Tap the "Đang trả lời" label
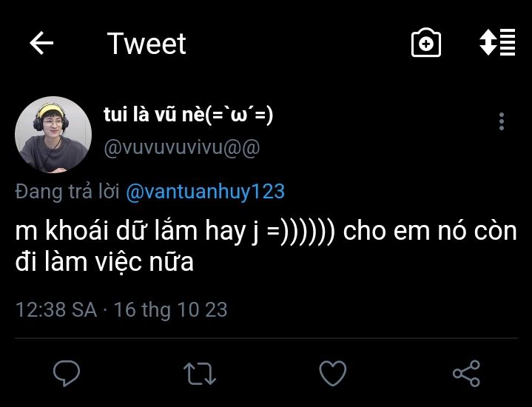The width and height of the screenshot is (532, 407). [67, 192]
